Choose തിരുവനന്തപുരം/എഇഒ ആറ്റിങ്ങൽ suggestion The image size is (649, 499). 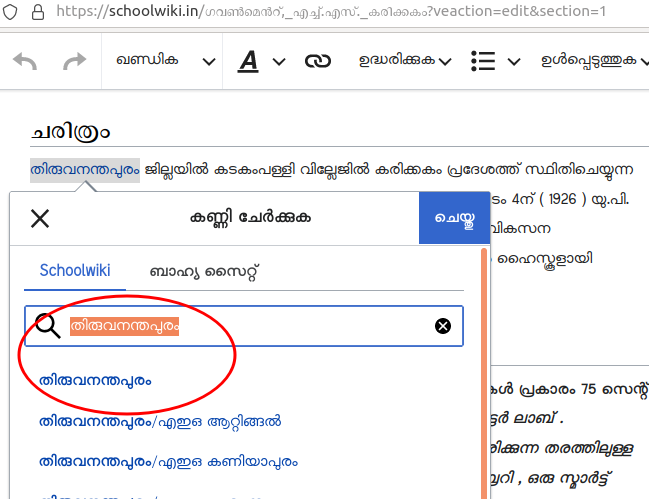tap(160, 421)
